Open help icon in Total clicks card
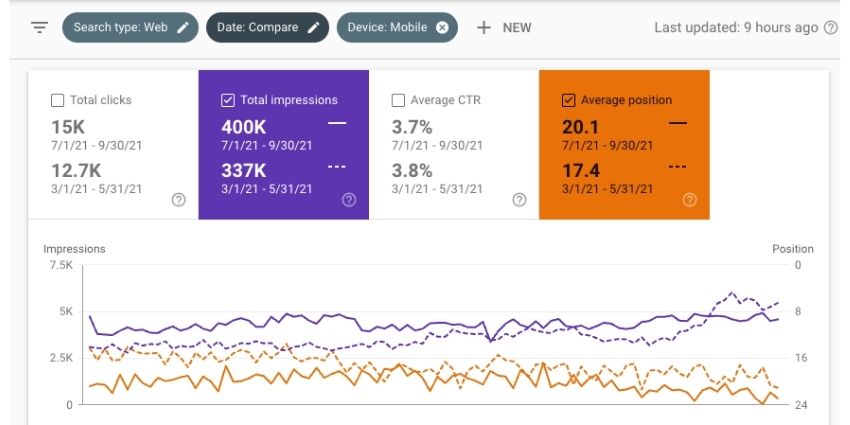Image resolution: width=850 pixels, height=425 pixels. pyautogui.click(x=178, y=200)
